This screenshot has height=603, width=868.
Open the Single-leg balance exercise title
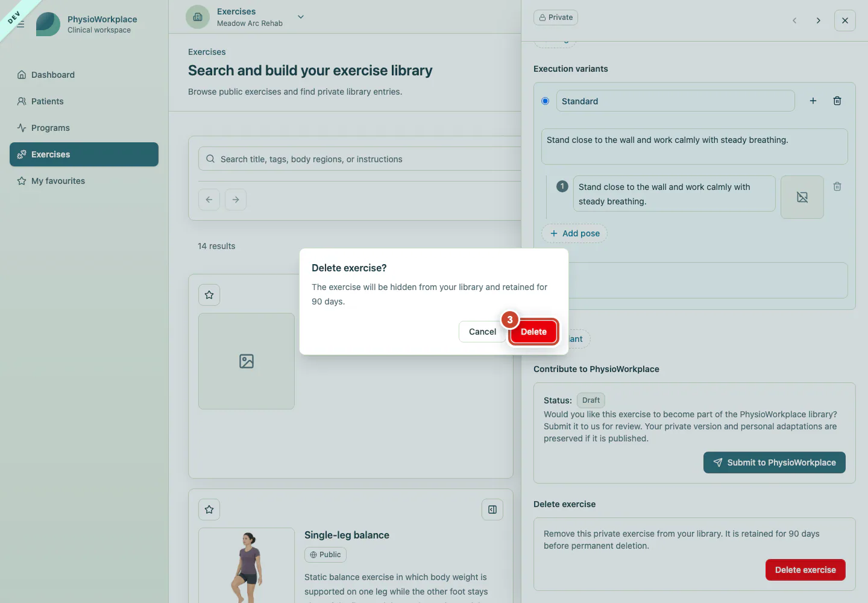347,535
